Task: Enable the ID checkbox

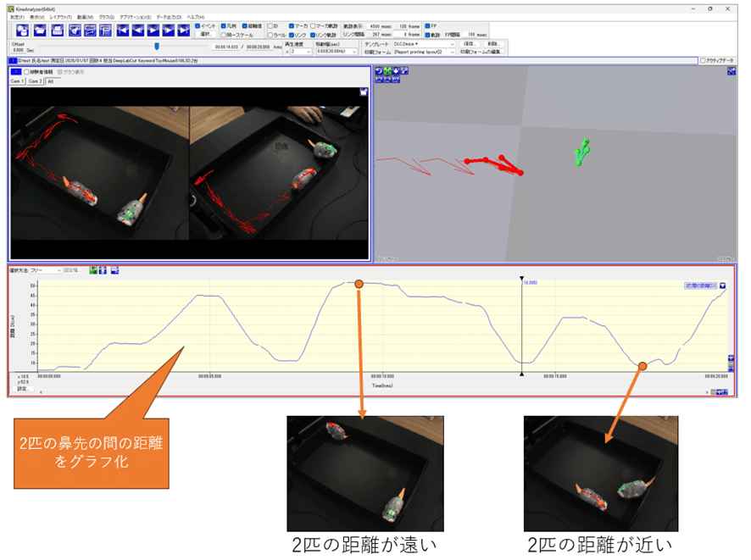Action: 270,26
